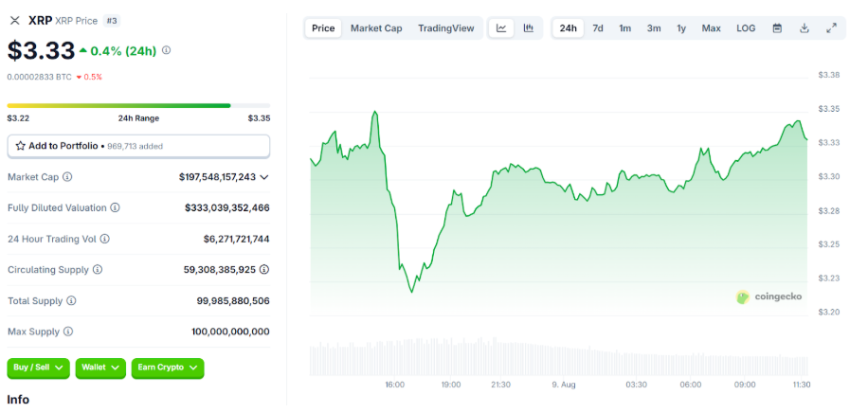Open the Wallet dropdown
Screen dimensions: 868x413
pos(99,368)
